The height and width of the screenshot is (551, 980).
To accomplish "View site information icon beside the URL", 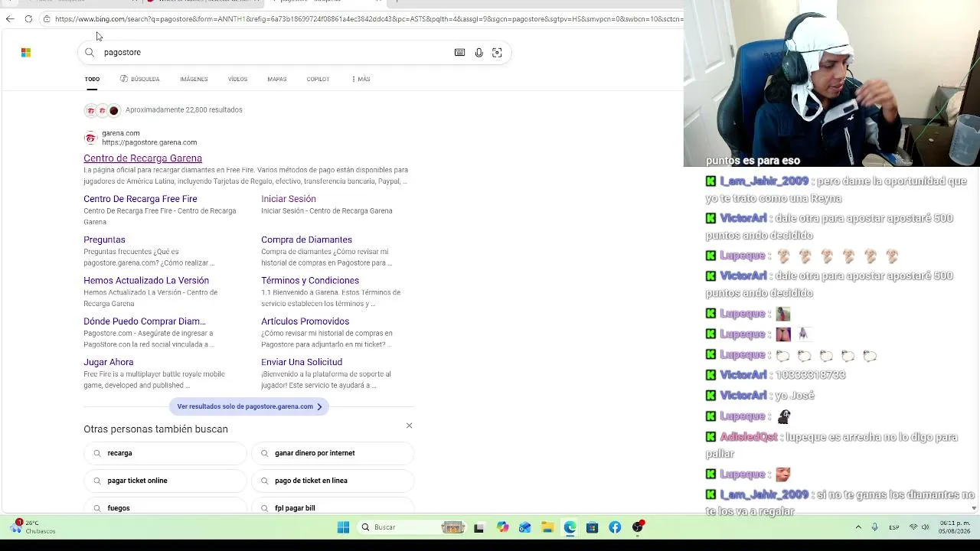I will point(47,19).
